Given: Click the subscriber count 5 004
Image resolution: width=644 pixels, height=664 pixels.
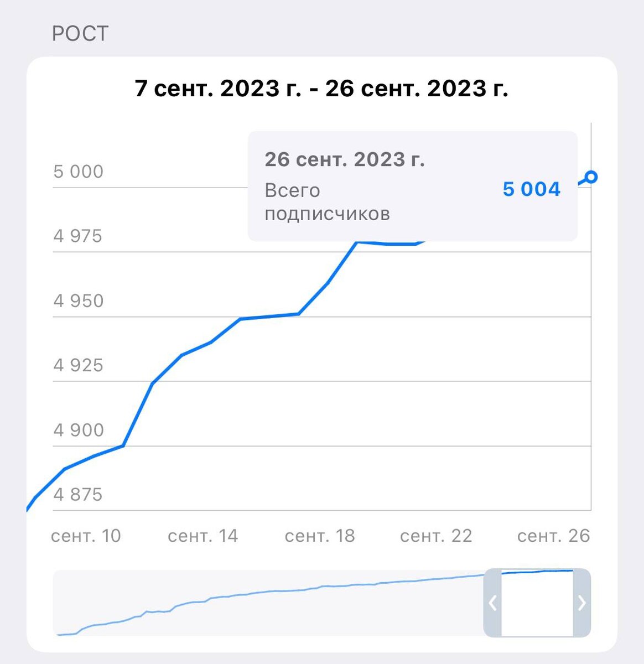Looking at the screenshot, I should click(531, 189).
